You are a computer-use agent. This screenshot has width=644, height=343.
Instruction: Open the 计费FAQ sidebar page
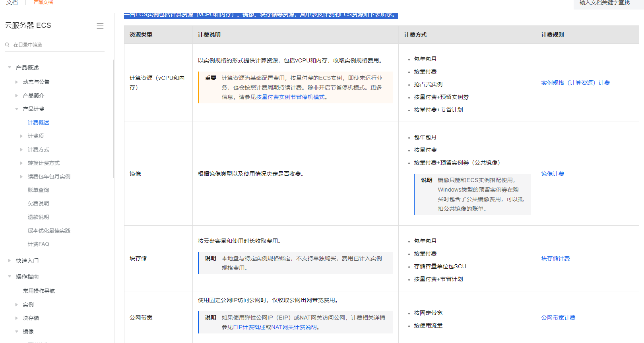(x=38, y=244)
